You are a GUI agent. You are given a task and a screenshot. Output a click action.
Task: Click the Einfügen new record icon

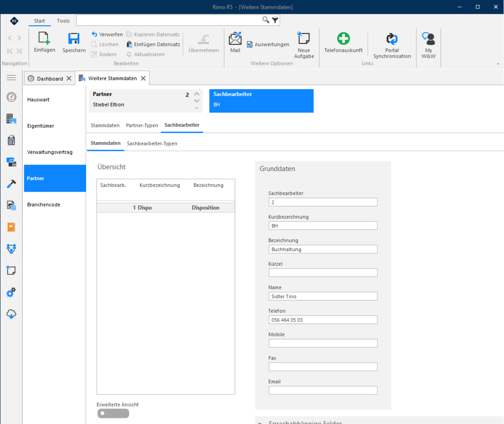tap(44, 38)
